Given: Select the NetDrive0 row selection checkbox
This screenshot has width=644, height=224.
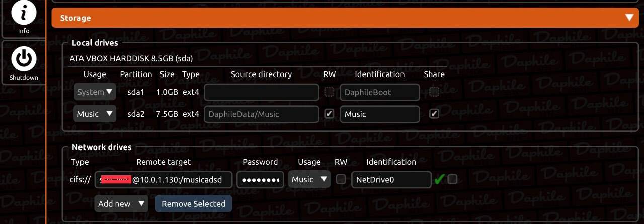Looking at the screenshot, I should click(x=452, y=179).
